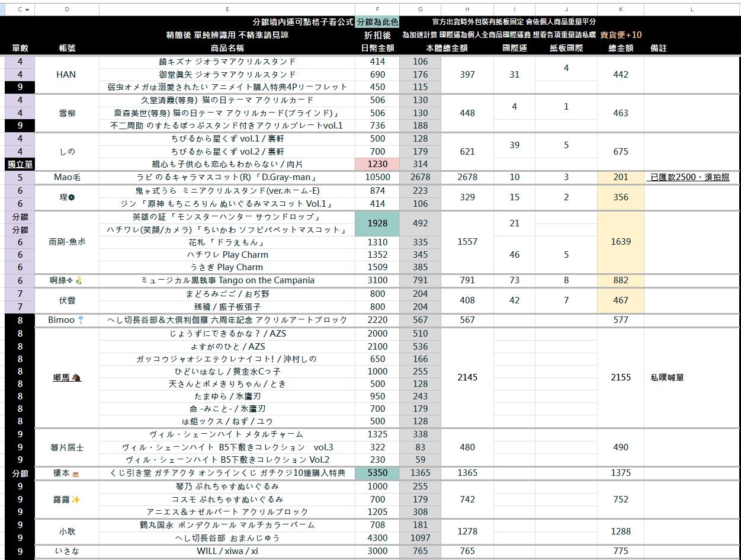This screenshot has width=741, height=560.
Task: Select column G header
Action: click(421, 9)
